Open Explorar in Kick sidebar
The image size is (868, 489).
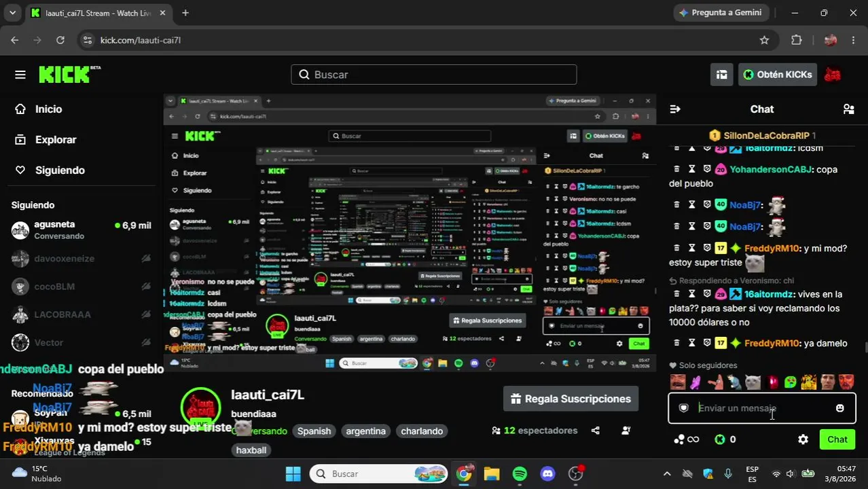pos(46,139)
